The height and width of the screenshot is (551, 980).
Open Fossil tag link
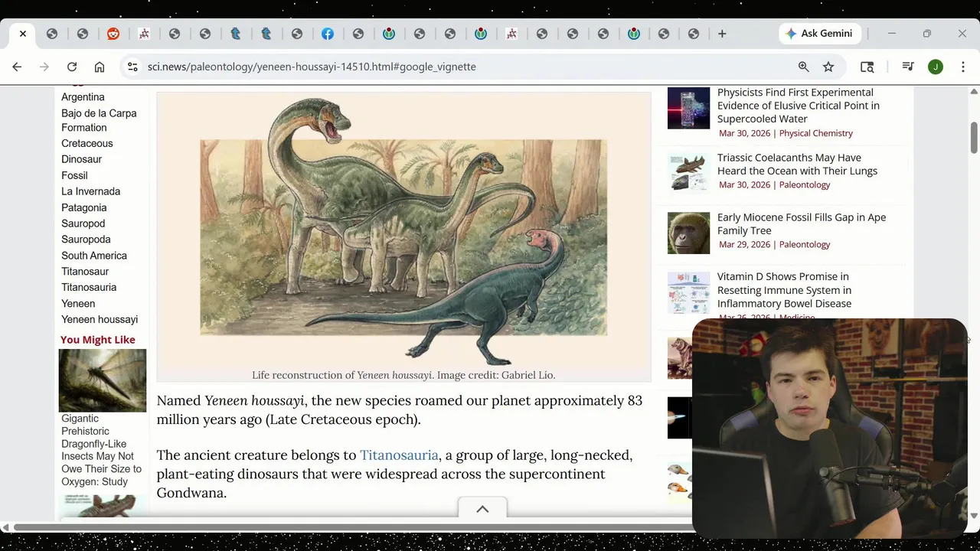coord(74,175)
